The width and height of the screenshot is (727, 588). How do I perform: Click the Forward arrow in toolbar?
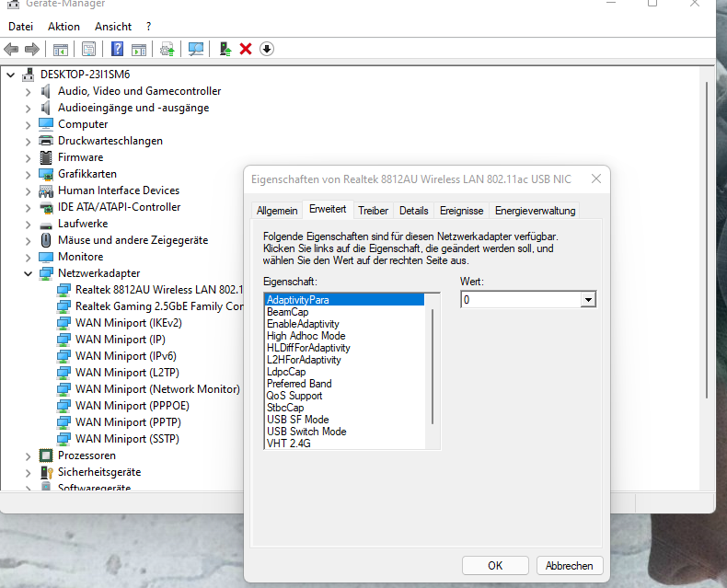point(32,49)
